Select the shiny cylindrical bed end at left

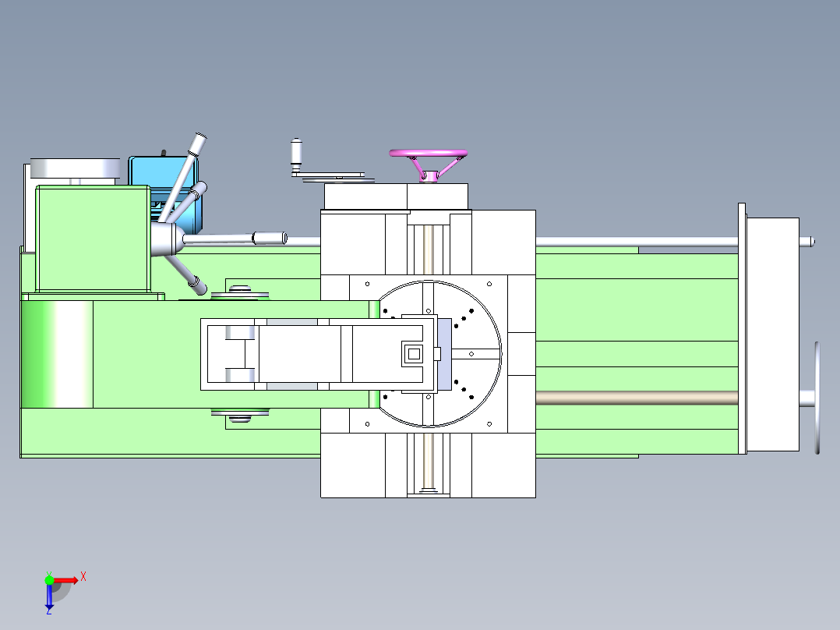point(57,354)
